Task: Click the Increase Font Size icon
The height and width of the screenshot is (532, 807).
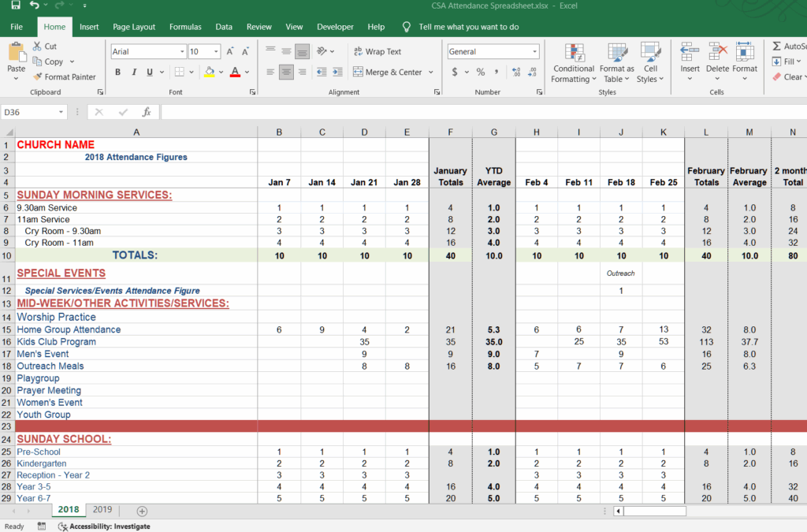Action: (x=231, y=52)
